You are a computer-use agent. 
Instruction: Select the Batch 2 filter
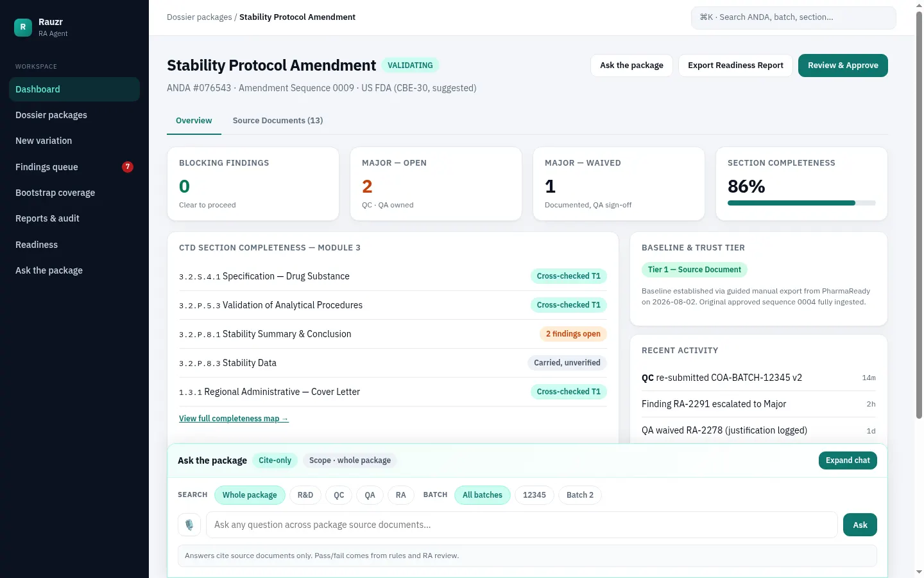tap(580, 495)
